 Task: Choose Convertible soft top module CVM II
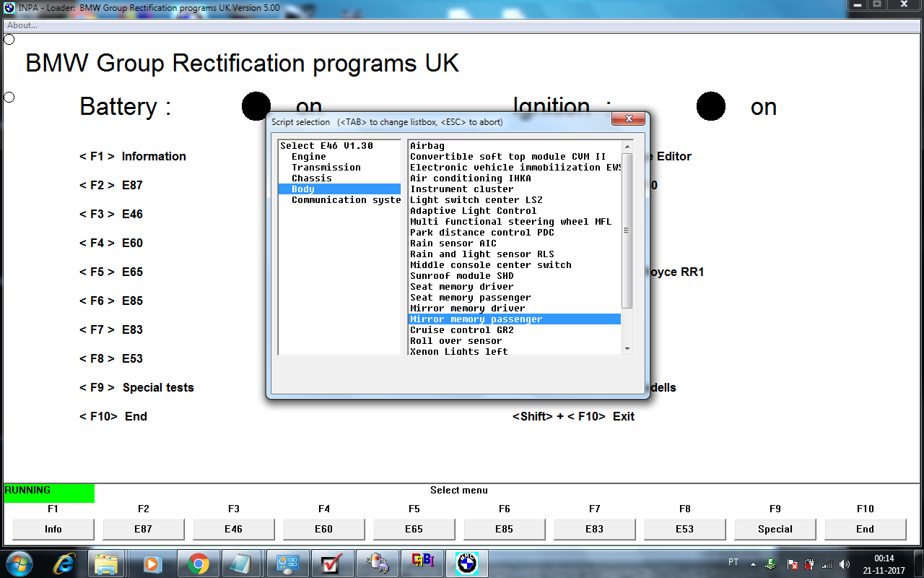click(514, 157)
